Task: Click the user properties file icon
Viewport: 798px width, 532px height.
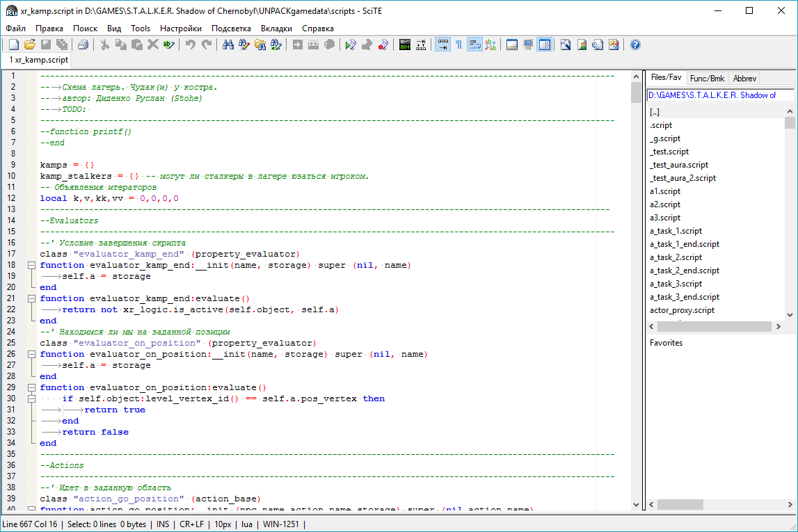Action: pyautogui.click(x=582, y=45)
